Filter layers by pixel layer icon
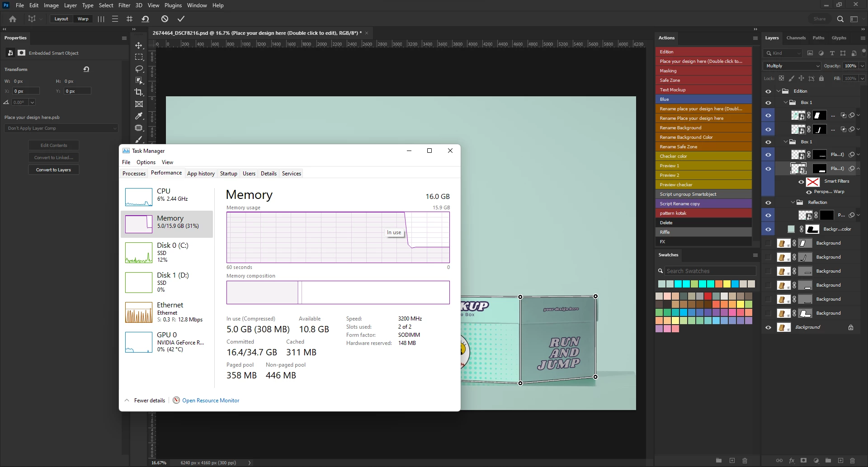 (810, 53)
